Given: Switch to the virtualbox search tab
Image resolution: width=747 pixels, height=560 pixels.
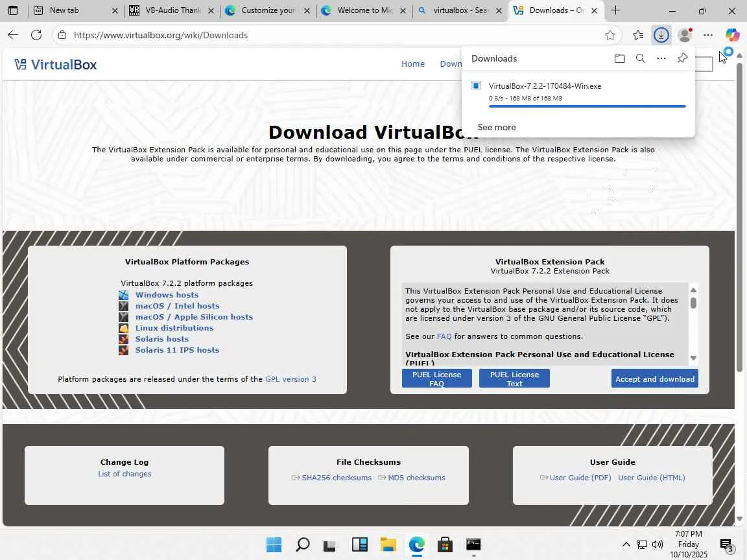Looking at the screenshot, I should (459, 10).
